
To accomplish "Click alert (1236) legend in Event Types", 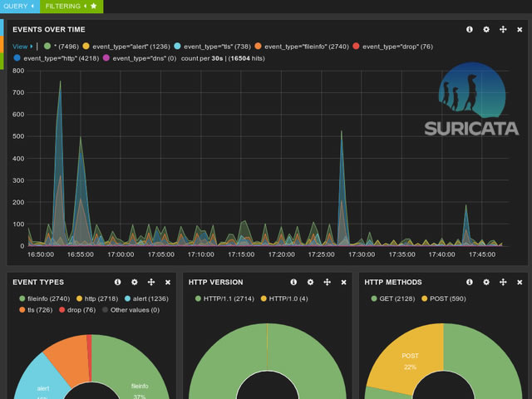I will (x=146, y=299).
